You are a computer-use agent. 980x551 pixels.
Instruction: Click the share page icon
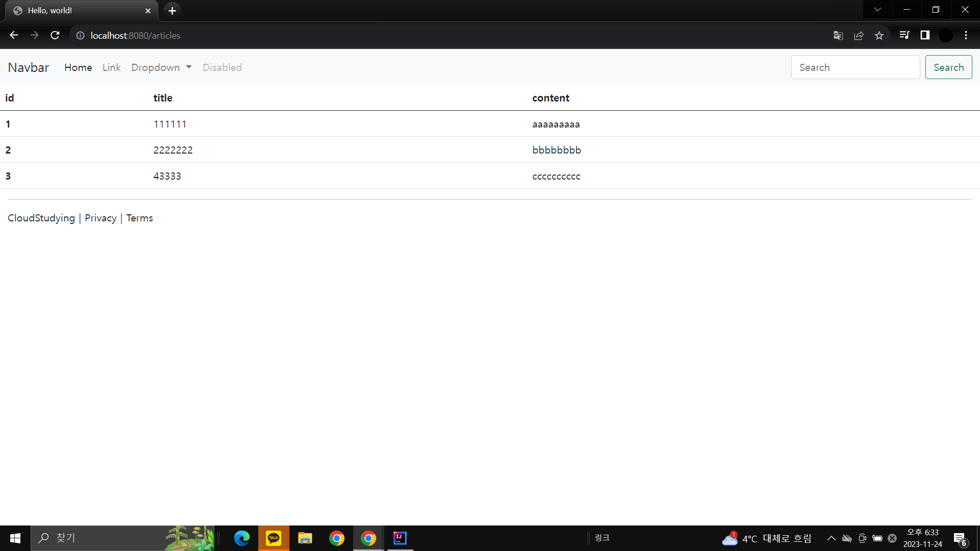[859, 35]
